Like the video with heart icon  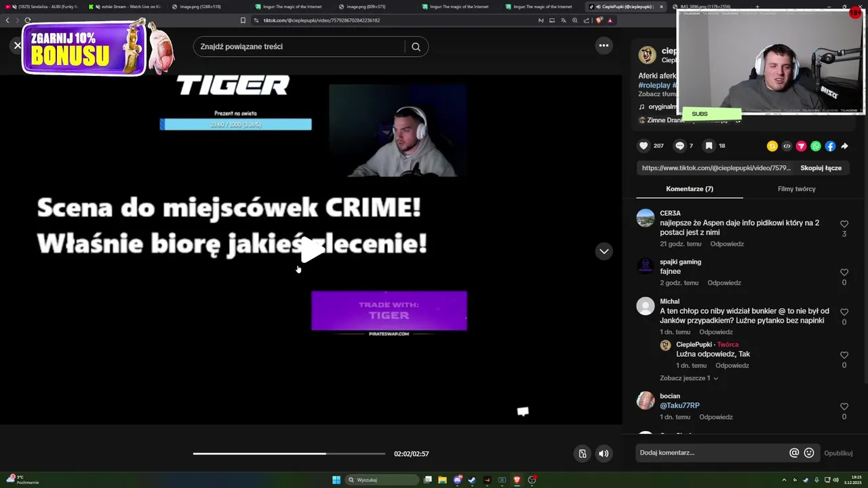(x=644, y=146)
